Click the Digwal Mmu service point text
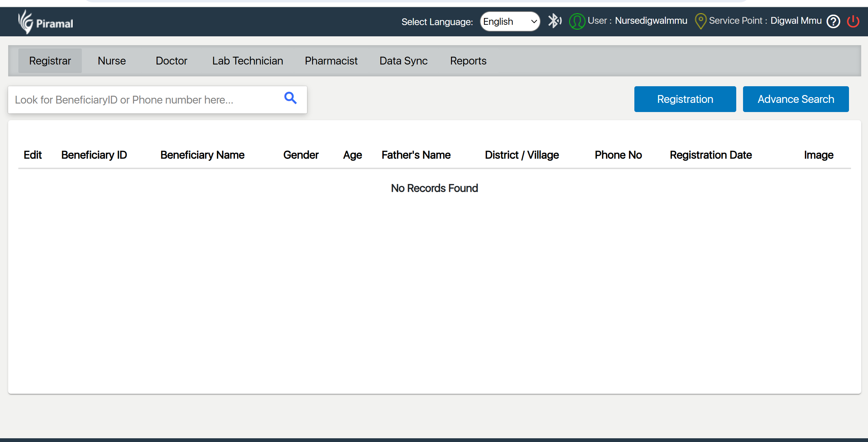 796,21
